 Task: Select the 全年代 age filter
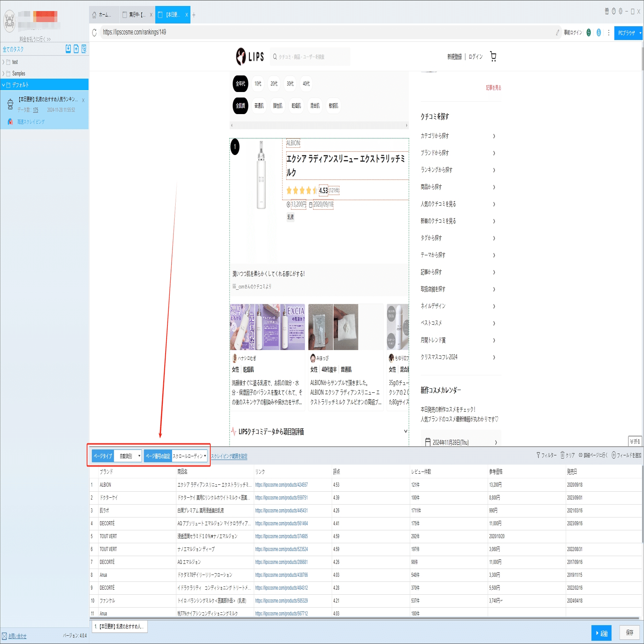pyautogui.click(x=241, y=84)
